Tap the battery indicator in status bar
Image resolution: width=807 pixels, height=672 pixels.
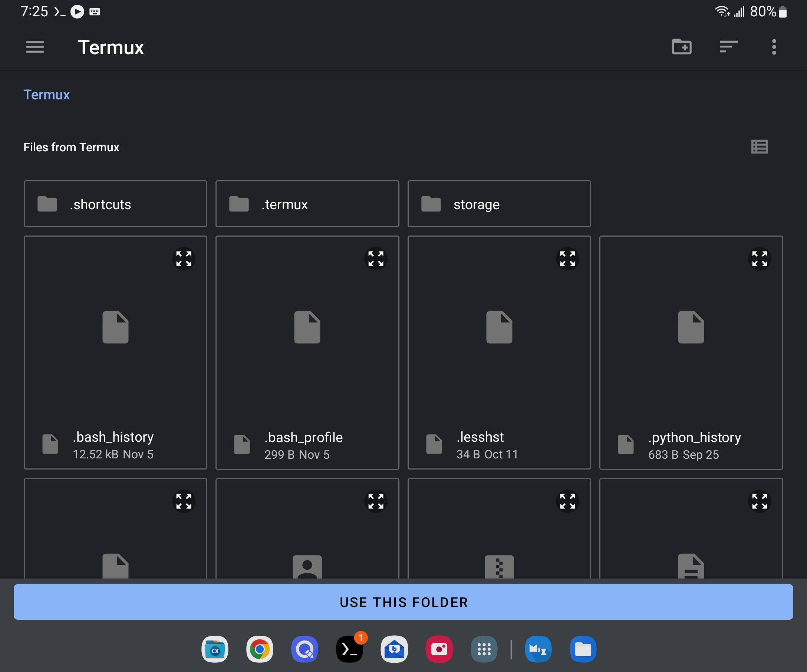(x=783, y=12)
